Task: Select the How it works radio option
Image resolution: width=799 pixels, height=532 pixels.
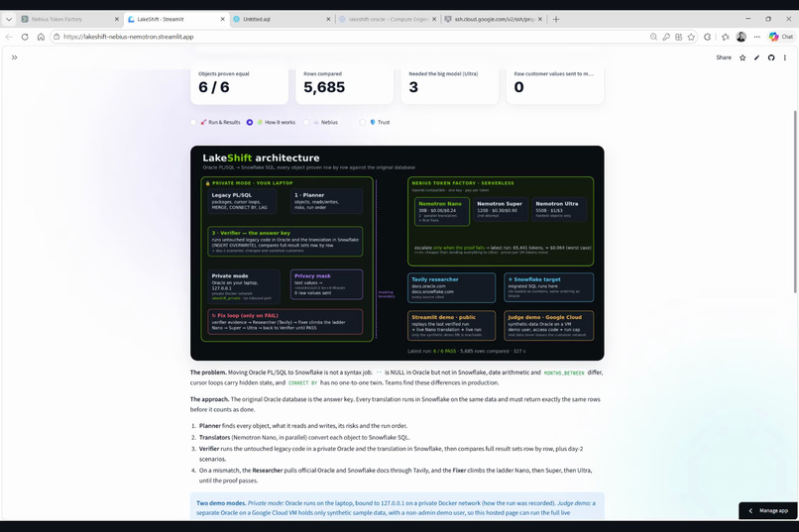Action: click(x=271, y=122)
